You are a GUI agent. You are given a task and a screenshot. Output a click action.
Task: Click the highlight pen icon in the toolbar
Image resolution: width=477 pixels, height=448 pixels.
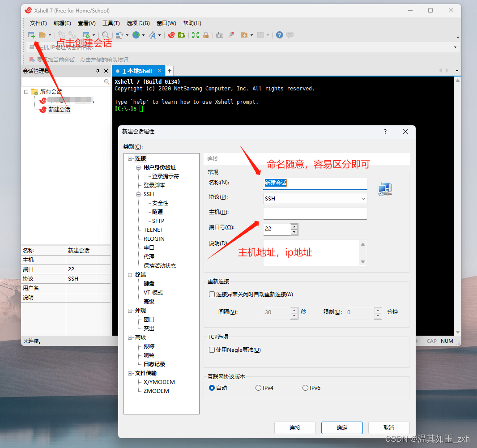230,34
